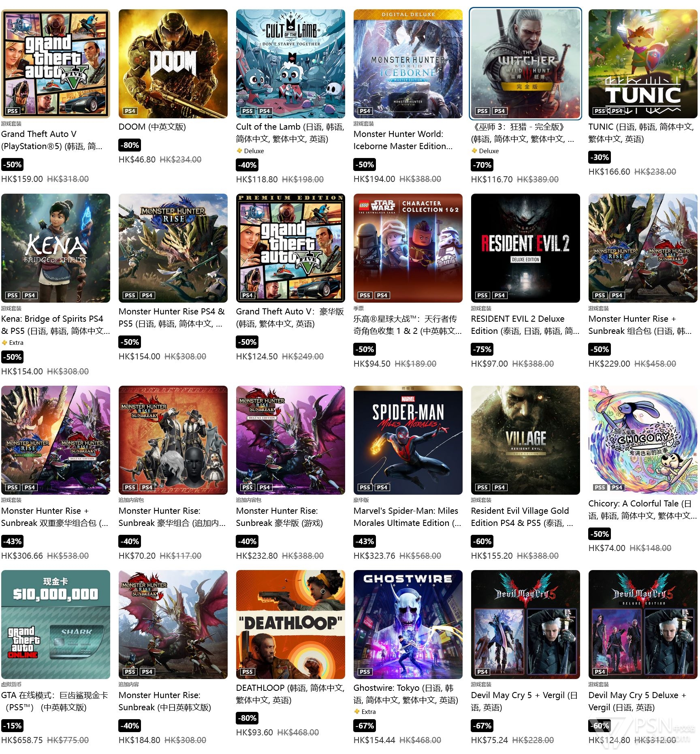This screenshot has height=754, width=700.
Task: Select the Witcher 3 Wild Hunt cover
Action: coord(525,64)
